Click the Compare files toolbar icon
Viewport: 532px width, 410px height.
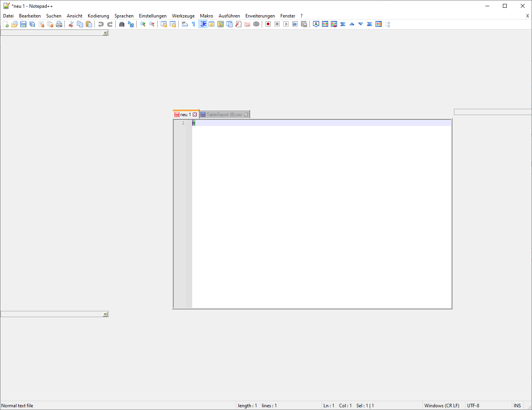325,24
